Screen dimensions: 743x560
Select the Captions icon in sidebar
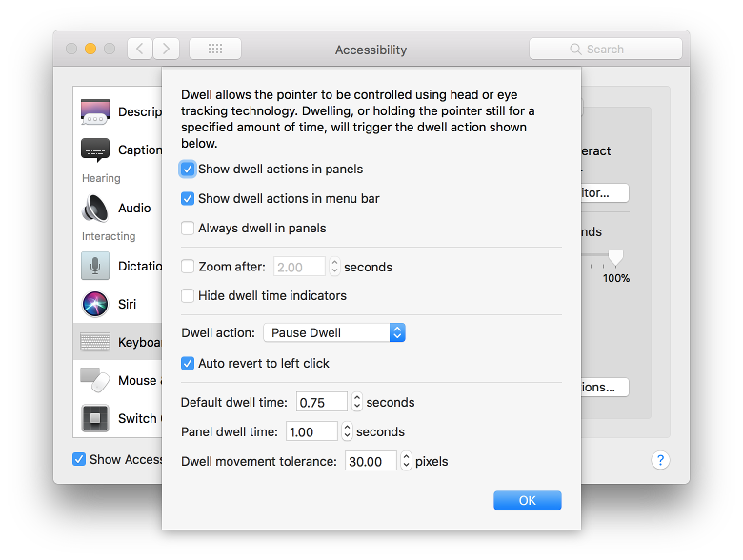pyautogui.click(x=95, y=150)
